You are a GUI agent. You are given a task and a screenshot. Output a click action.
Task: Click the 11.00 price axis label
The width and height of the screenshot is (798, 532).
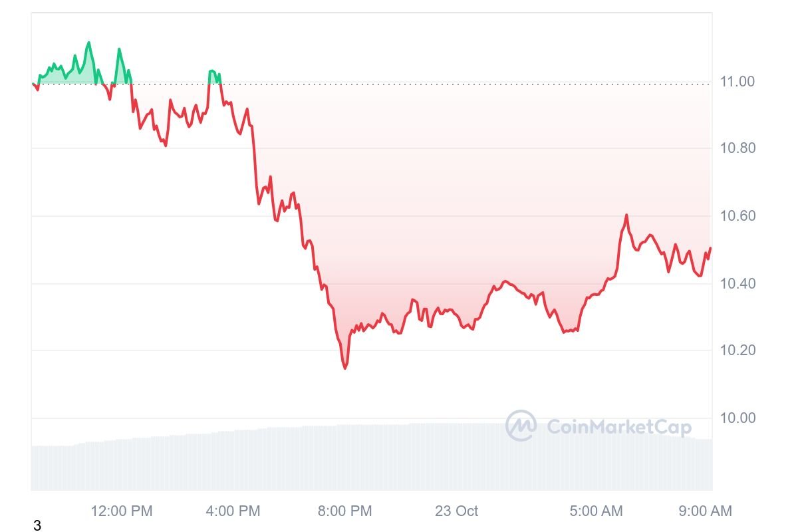737,82
